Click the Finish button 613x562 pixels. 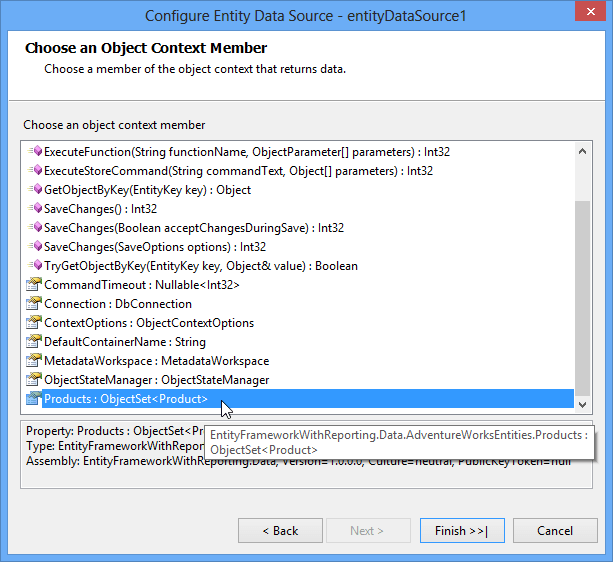point(461,531)
